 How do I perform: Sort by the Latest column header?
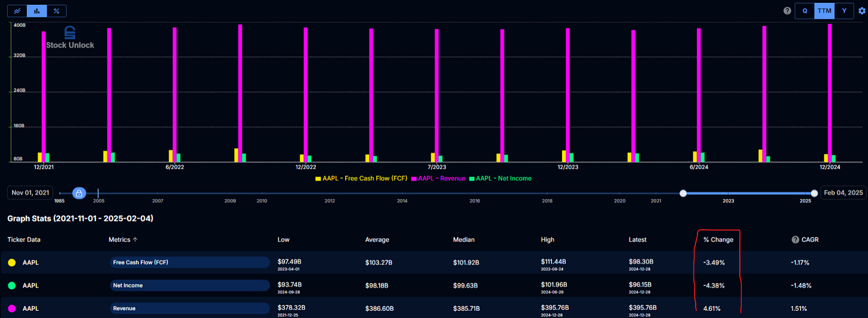pyautogui.click(x=638, y=239)
